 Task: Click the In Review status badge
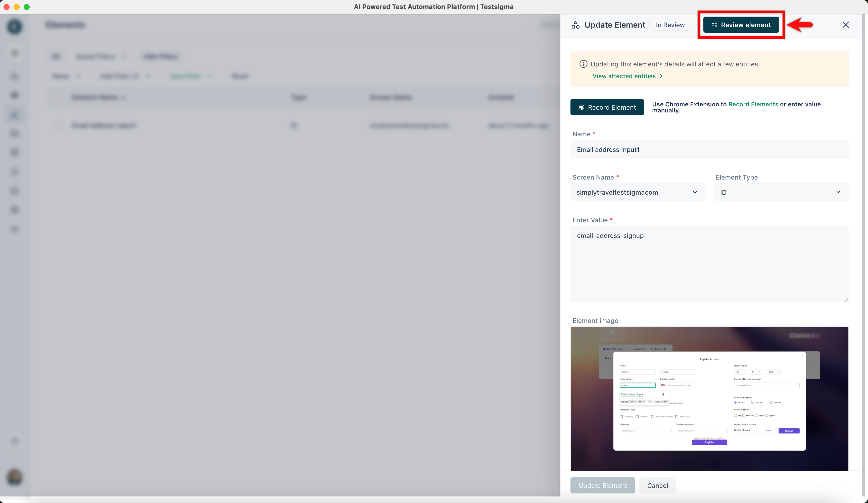[x=670, y=24]
